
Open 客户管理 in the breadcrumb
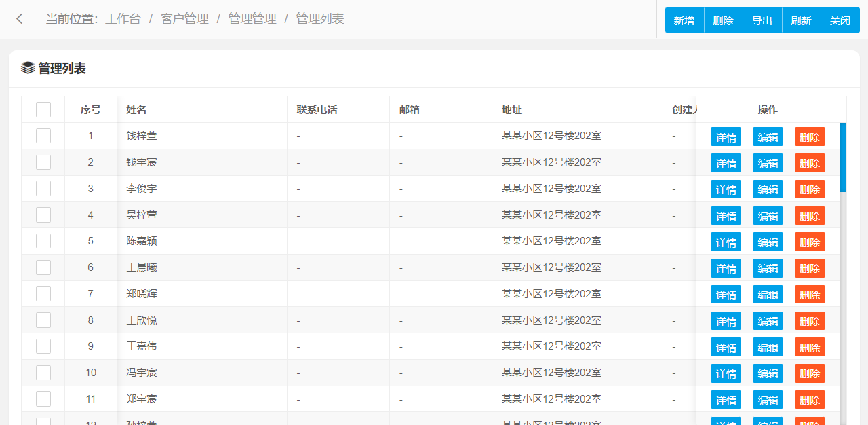pyautogui.click(x=184, y=19)
